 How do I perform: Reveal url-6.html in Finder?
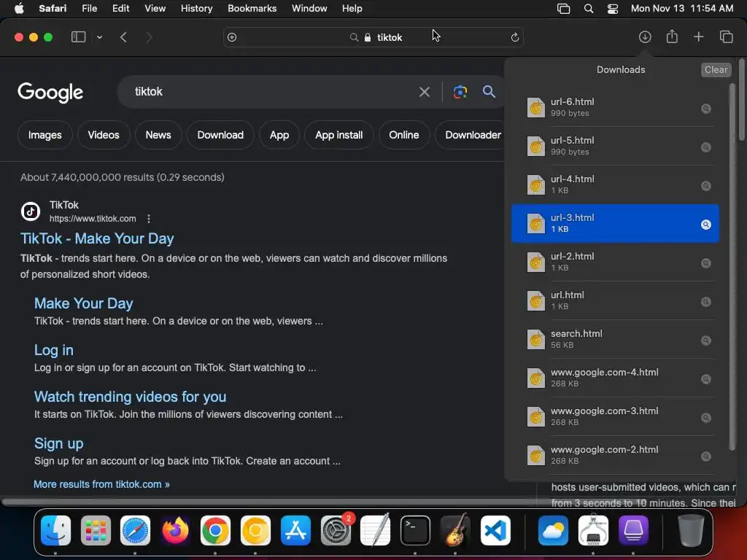point(706,109)
